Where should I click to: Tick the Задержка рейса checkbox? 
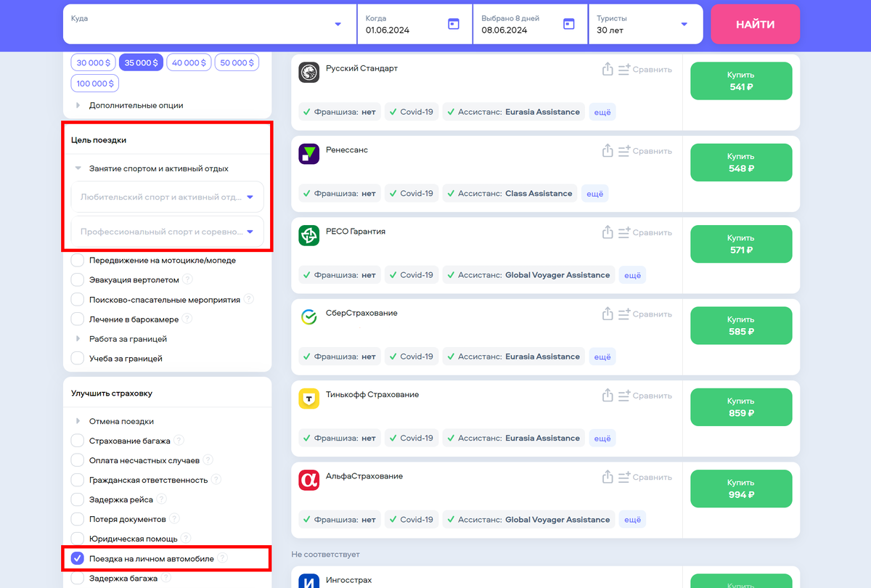[x=78, y=499]
